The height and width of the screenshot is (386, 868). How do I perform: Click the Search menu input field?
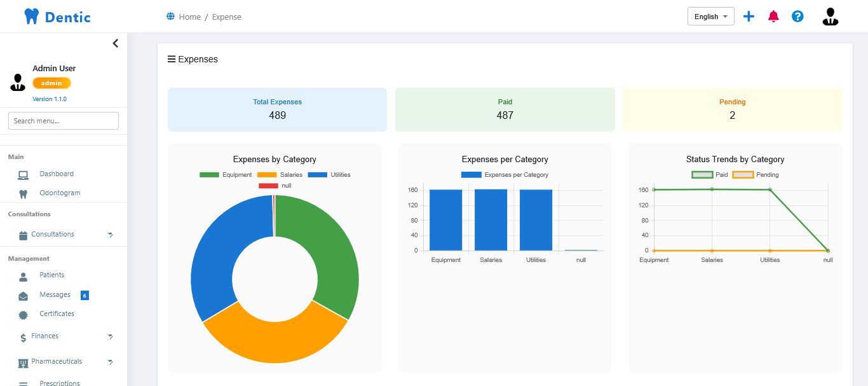(x=64, y=121)
